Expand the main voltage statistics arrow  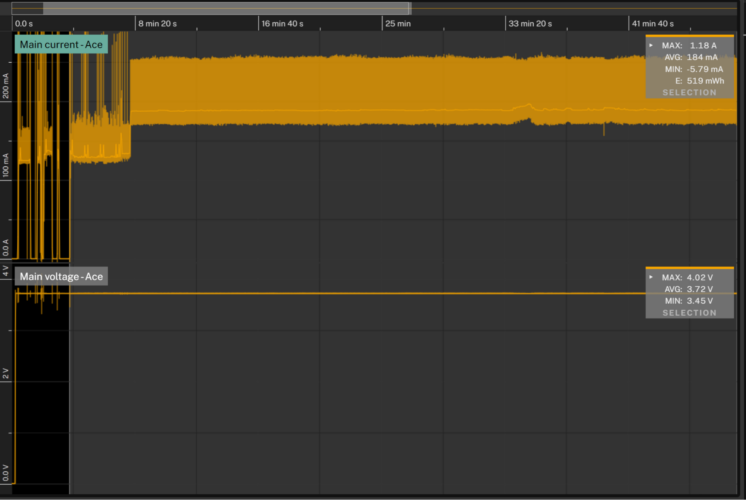[652, 277]
